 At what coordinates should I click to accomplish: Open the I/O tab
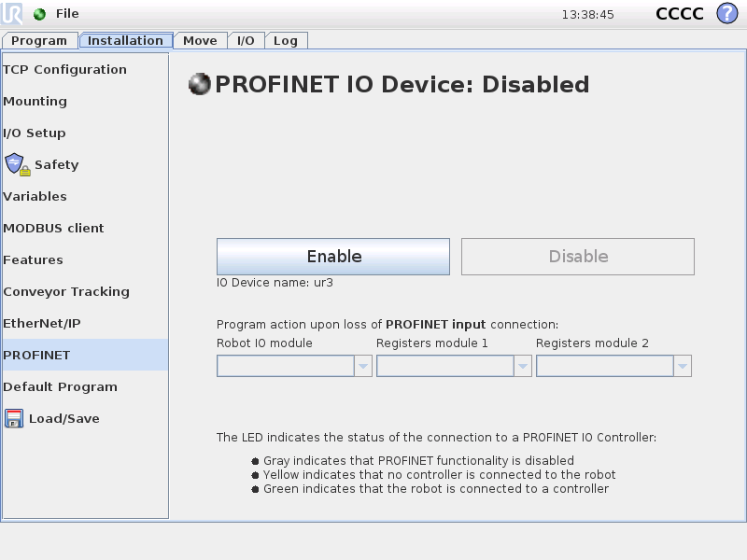coord(246,40)
